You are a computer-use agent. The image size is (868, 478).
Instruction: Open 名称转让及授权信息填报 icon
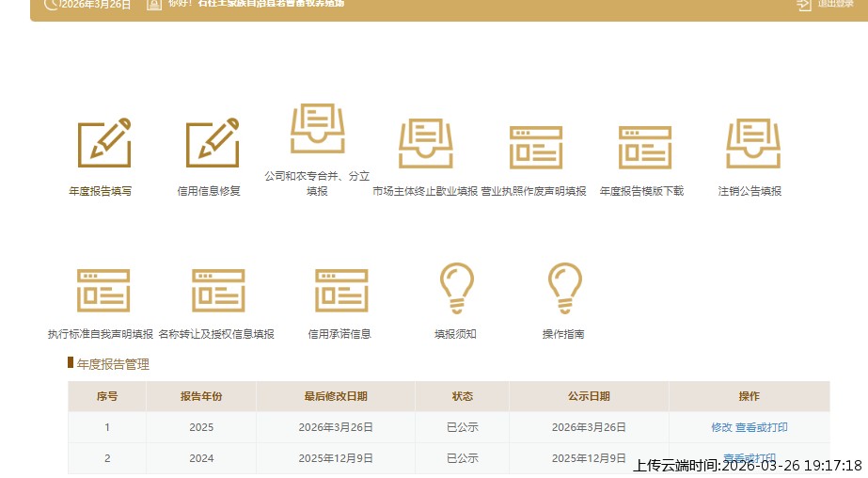coord(217,290)
